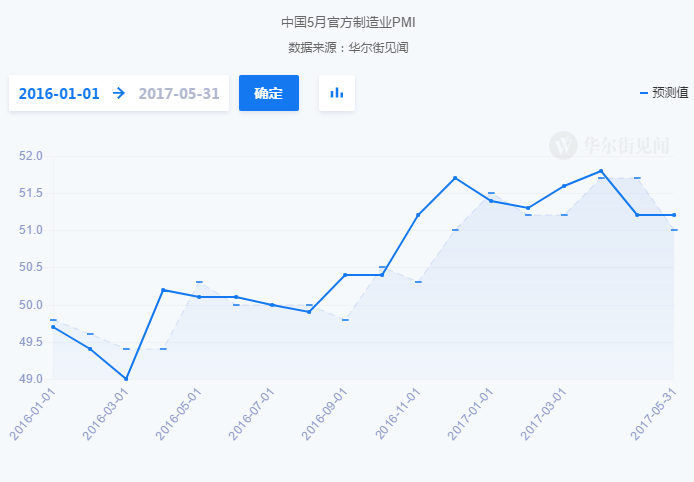Open the end date field 2017-05-31
The height and width of the screenshot is (482, 694).
179,93
